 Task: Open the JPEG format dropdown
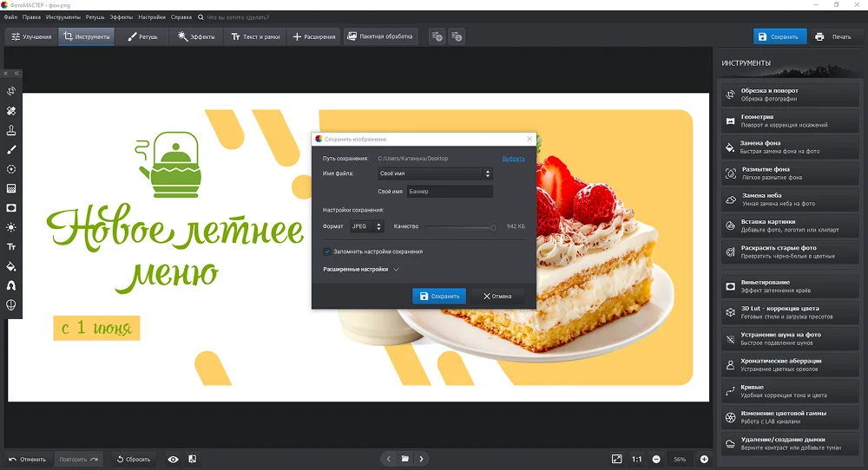366,226
